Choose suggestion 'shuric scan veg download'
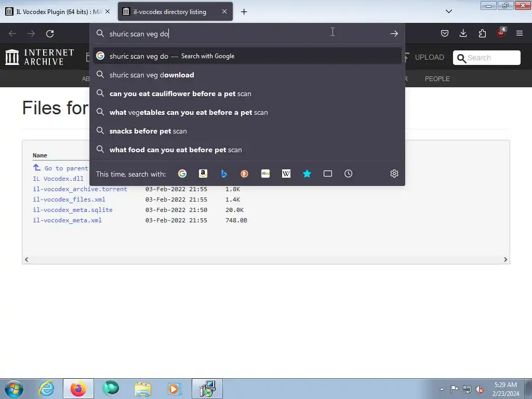Image resolution: width=532 pixels, height=399 pixels. 247,75
